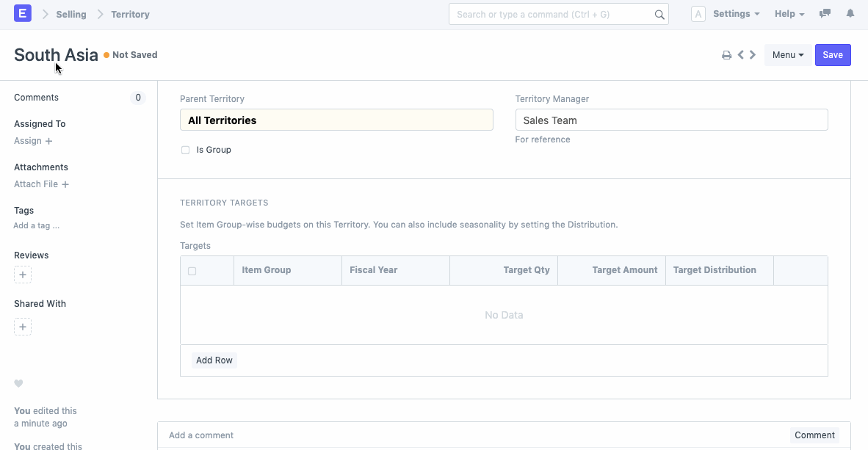Click the ERPNext logo icon
Viewport: 868px width, 450px height.
(22, 13)
